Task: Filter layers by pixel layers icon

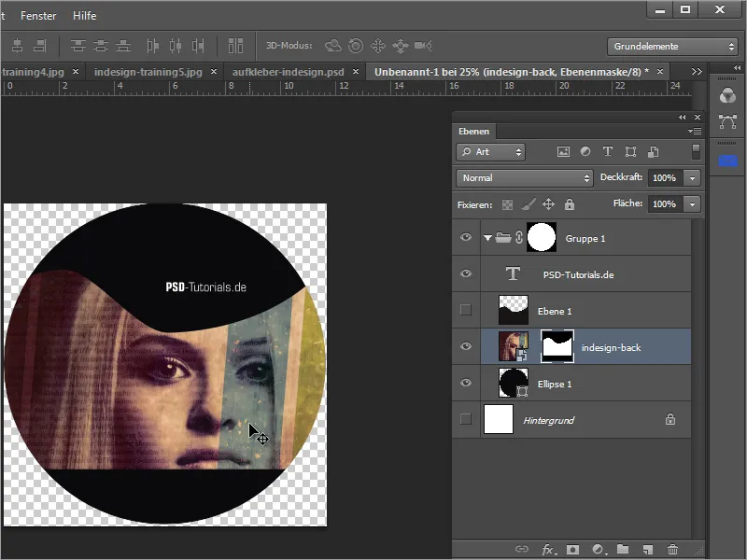Action: [x=563, y=152]
